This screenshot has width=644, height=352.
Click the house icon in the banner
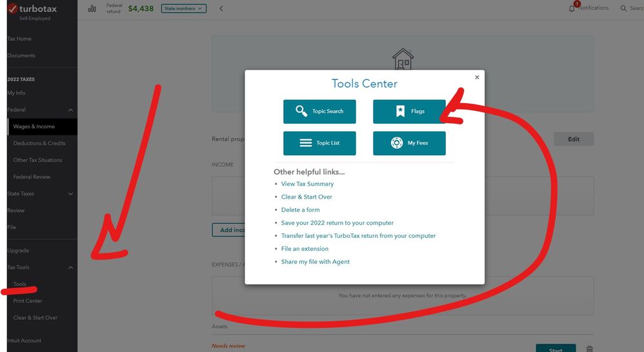tap(403, 59)
